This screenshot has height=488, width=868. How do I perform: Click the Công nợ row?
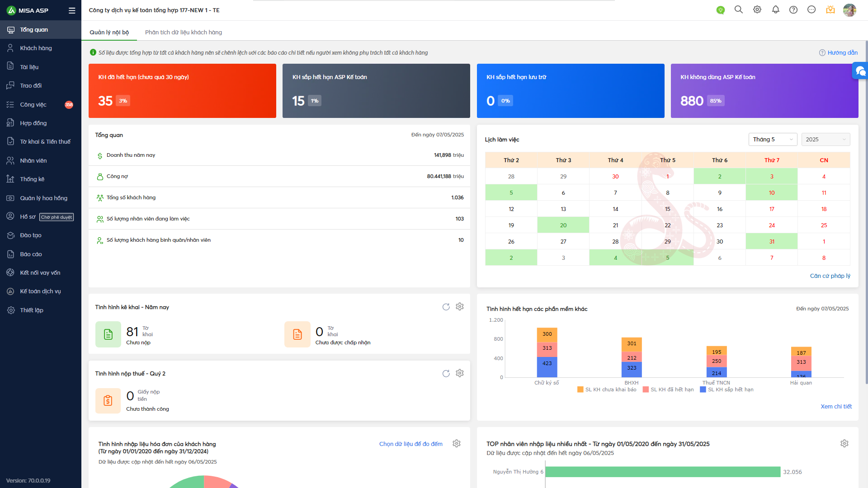279,176
